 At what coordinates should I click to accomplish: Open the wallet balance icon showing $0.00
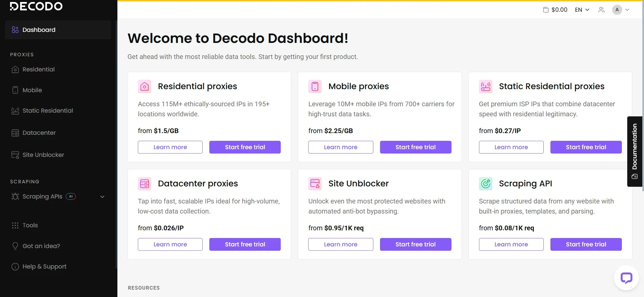tap(546, 9)
